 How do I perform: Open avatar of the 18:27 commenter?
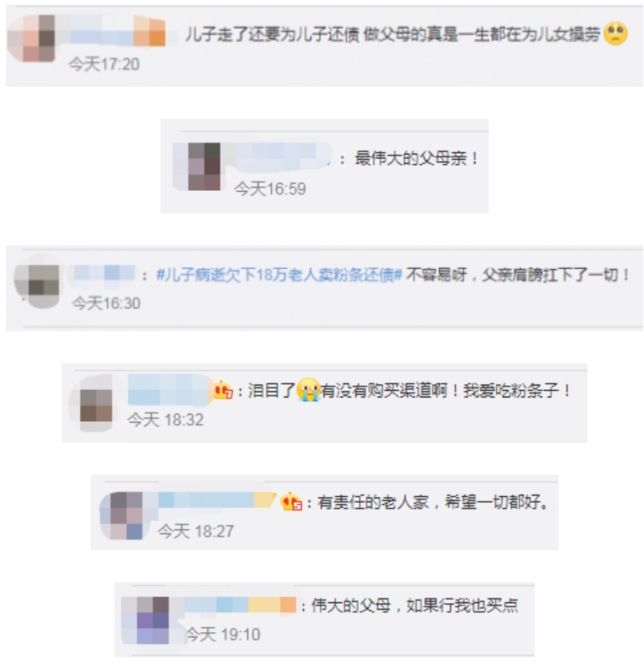[123, 515]
